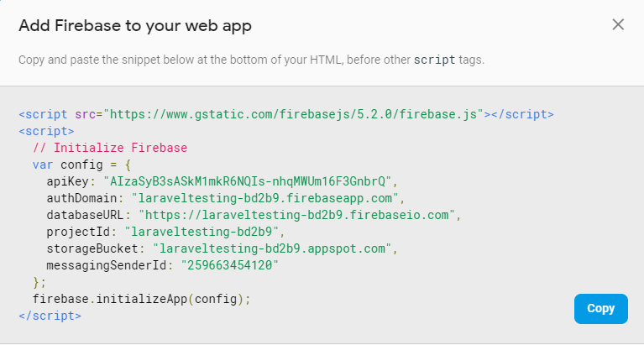Viewport: 644px width, 345px height.
Task: Click the word script in instructions
Action: [x=435, y=60]
